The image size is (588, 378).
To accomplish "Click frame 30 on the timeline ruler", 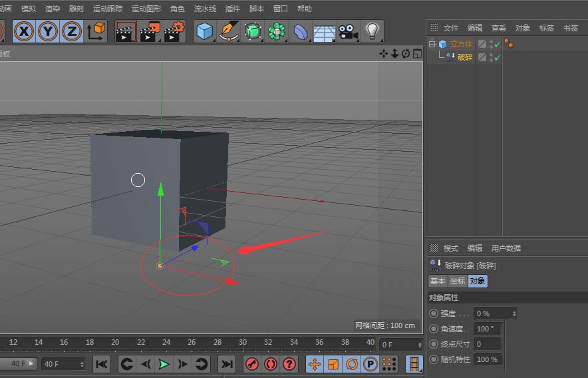I will [x=243, y=342].
